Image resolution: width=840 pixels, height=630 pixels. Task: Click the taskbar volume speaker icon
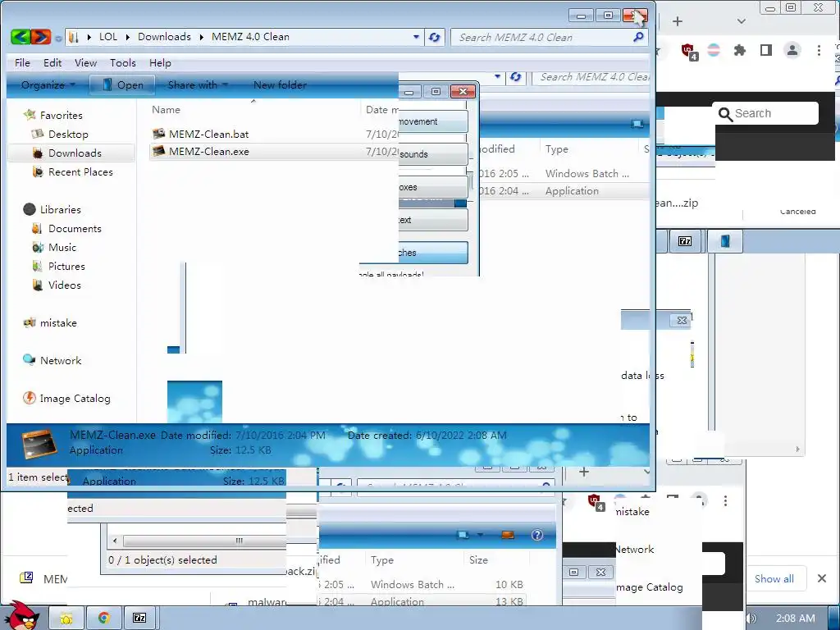click(751, 619)
